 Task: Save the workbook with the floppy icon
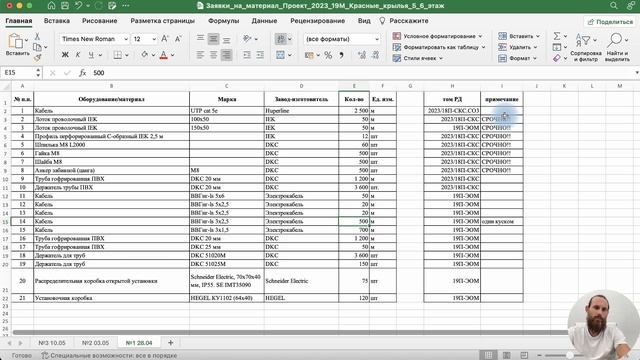pos(64,6)
